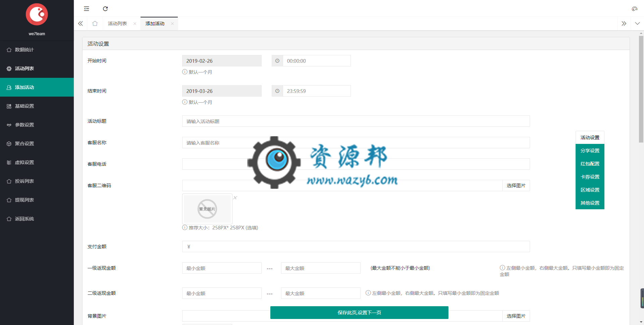The width and height of the screenshot is (644, 325).
Task: Expand the tab options dropdown arrow
Action: pyautogui.click(x=637, y=23)
